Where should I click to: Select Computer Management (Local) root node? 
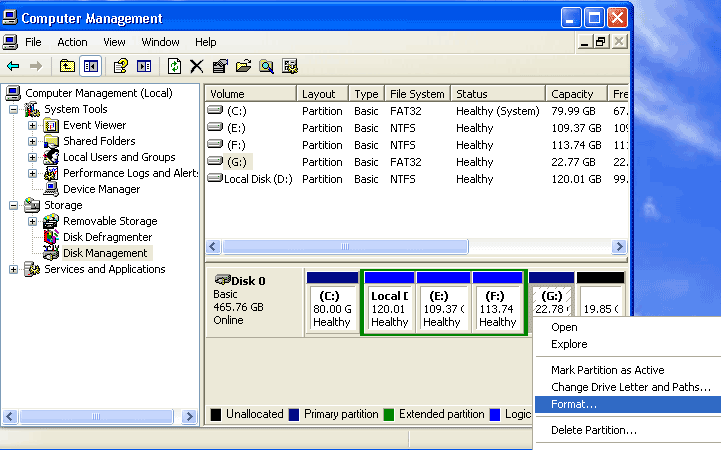tap(99, 93)
